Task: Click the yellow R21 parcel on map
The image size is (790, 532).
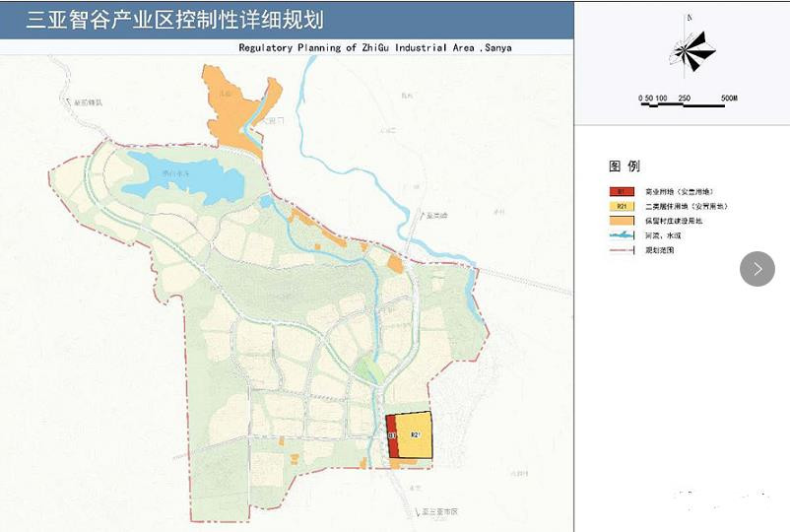Action: 418,434
